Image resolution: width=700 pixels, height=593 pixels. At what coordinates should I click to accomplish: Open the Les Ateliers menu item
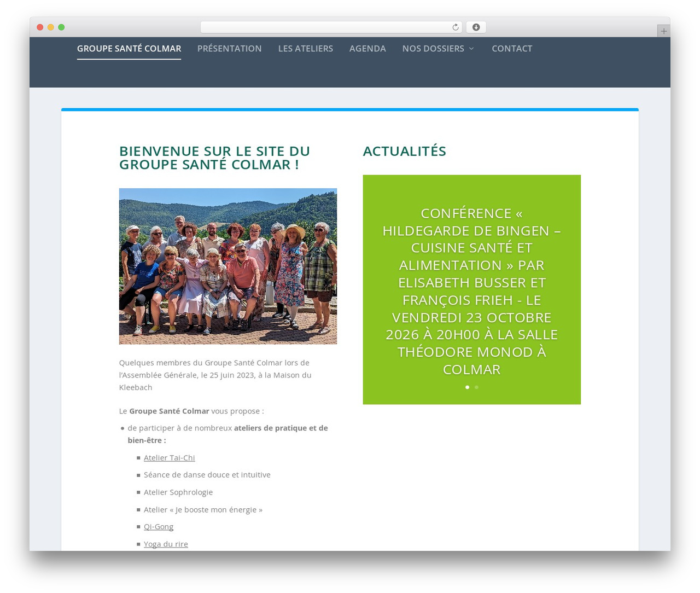click(306, 49)
